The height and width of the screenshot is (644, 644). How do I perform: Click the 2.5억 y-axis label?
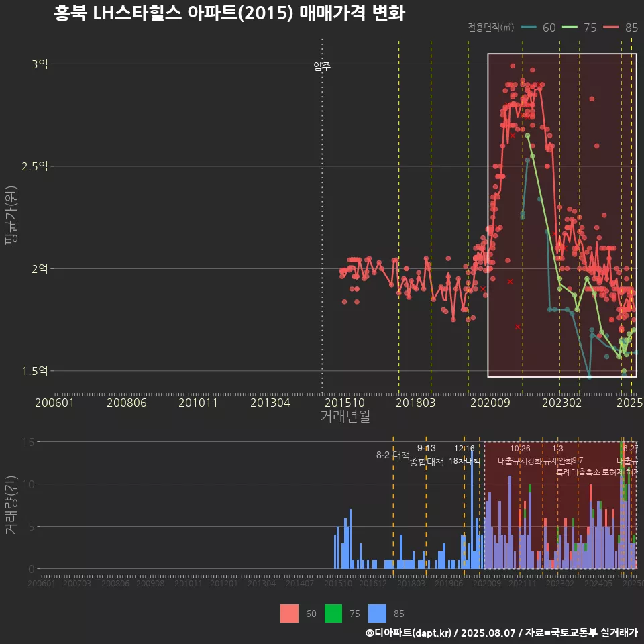(x=35, y=166)
